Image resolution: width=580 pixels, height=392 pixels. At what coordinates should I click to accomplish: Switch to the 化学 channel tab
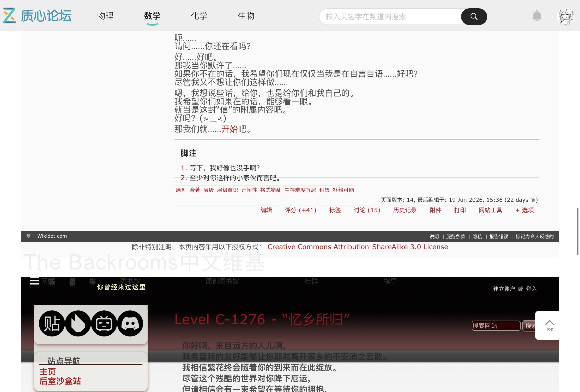pyautogui.click(x=199, y=16)
